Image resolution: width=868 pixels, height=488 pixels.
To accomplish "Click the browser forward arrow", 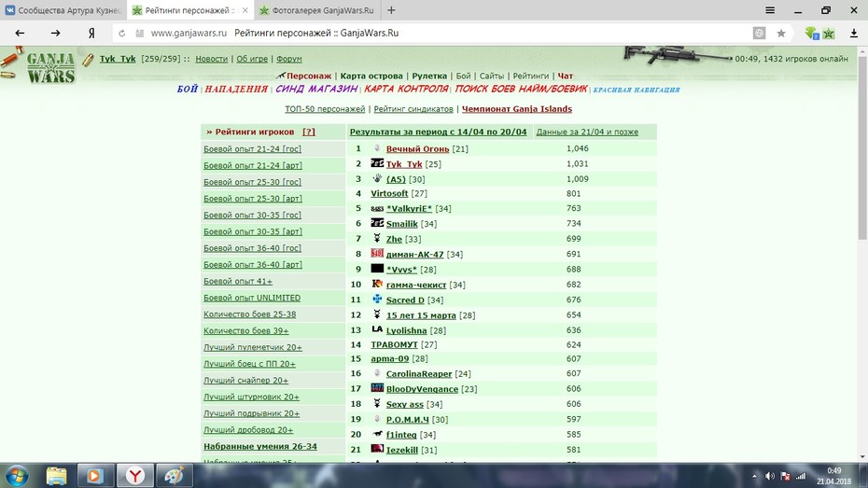I will 55,34.
